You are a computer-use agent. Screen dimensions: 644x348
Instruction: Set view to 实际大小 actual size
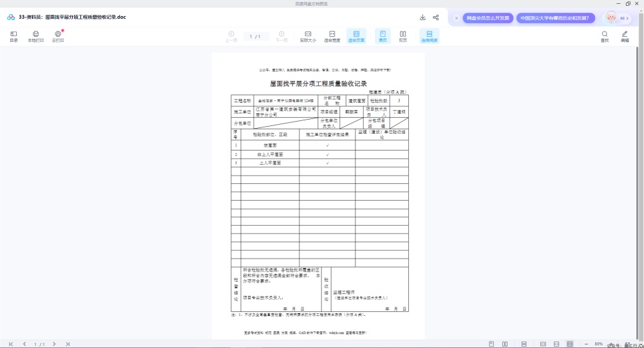(308, 36)
